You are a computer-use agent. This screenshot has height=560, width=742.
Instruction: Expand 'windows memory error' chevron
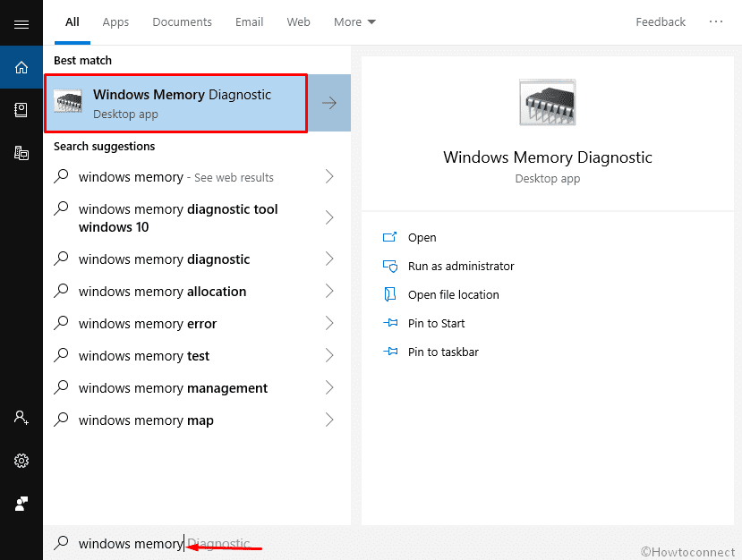click(329, 323)
